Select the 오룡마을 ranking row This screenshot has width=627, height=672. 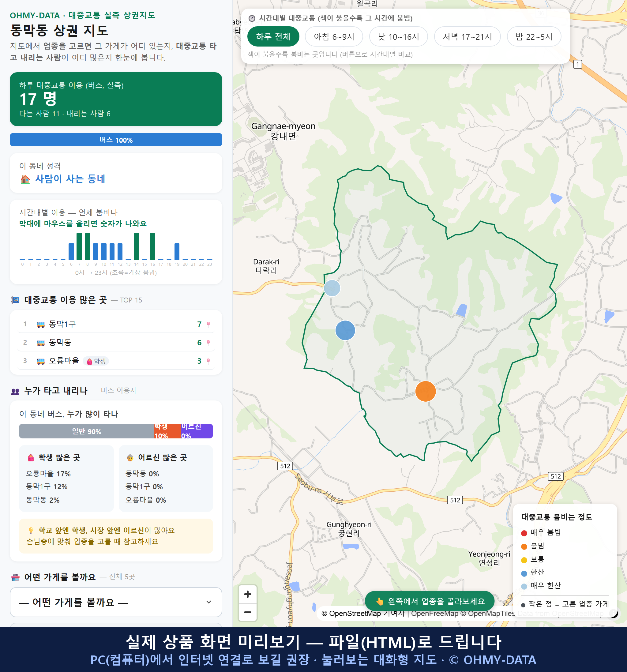point(116,361)
